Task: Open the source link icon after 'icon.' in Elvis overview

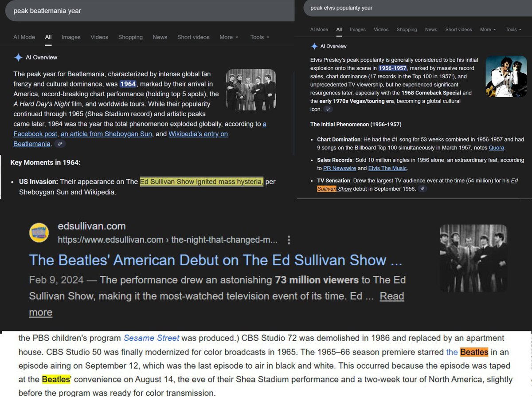Action: coord(328,109)
